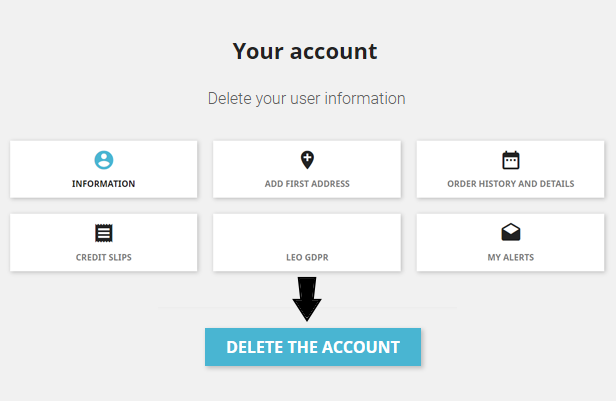Click the receipt Credit Slips icon
This screenshot has height=401, width=616.
tap(104, 233)
